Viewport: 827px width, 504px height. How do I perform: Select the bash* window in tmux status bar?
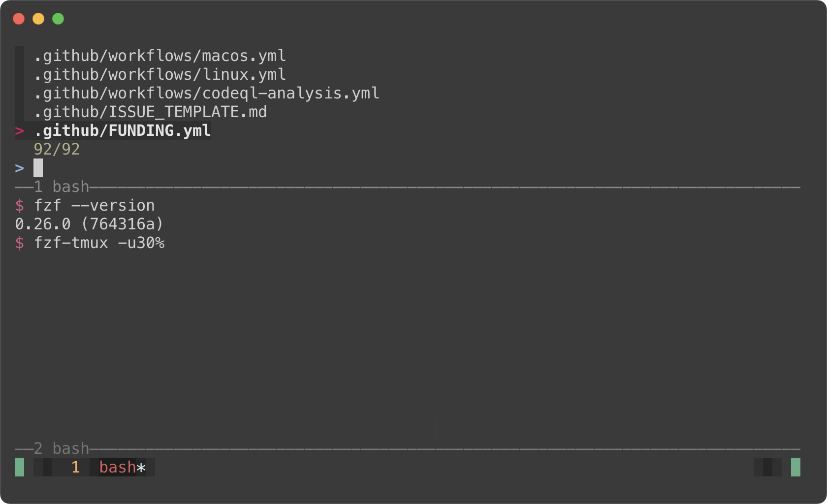[123, 467]
